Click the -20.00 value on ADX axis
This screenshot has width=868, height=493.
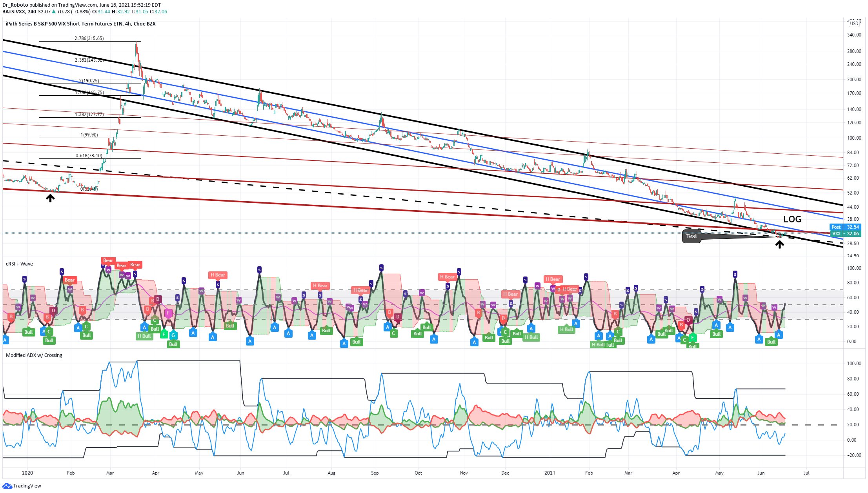point(854,455)
